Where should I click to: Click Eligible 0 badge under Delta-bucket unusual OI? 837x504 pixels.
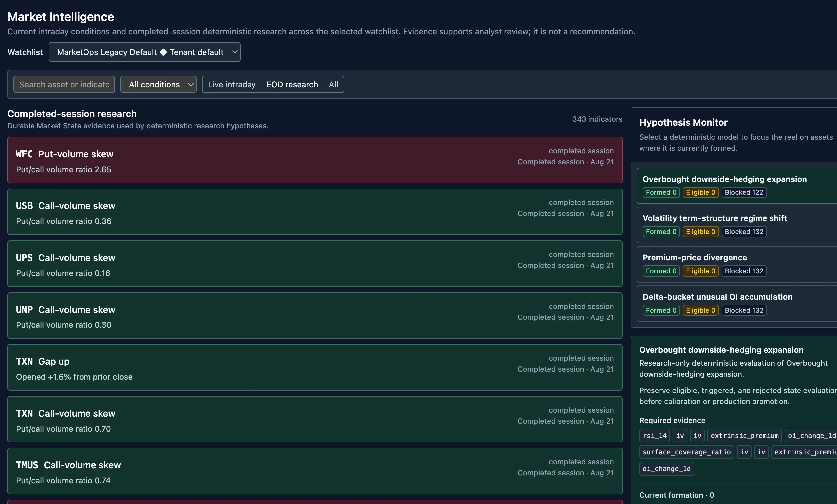[x=701, y=311]
